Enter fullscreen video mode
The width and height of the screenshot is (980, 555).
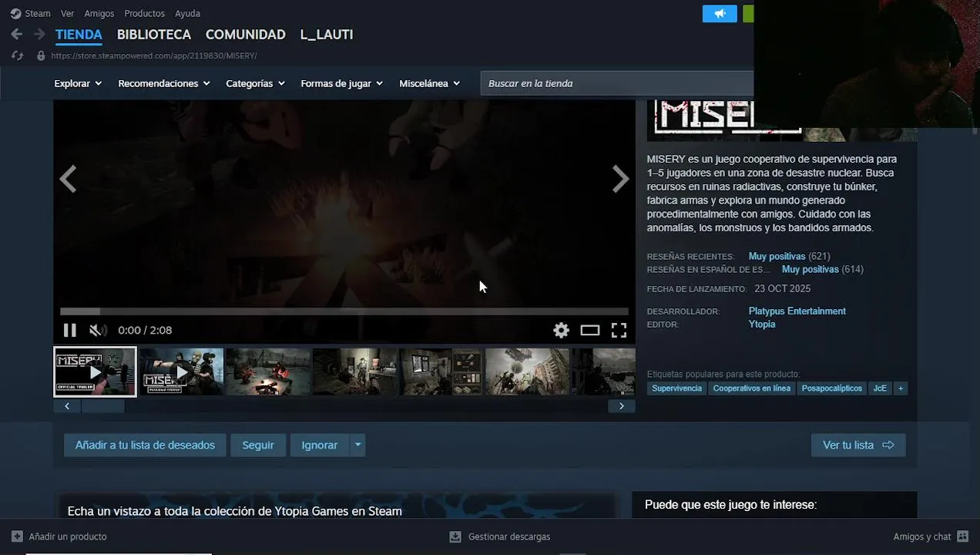(x=619, y=330)
